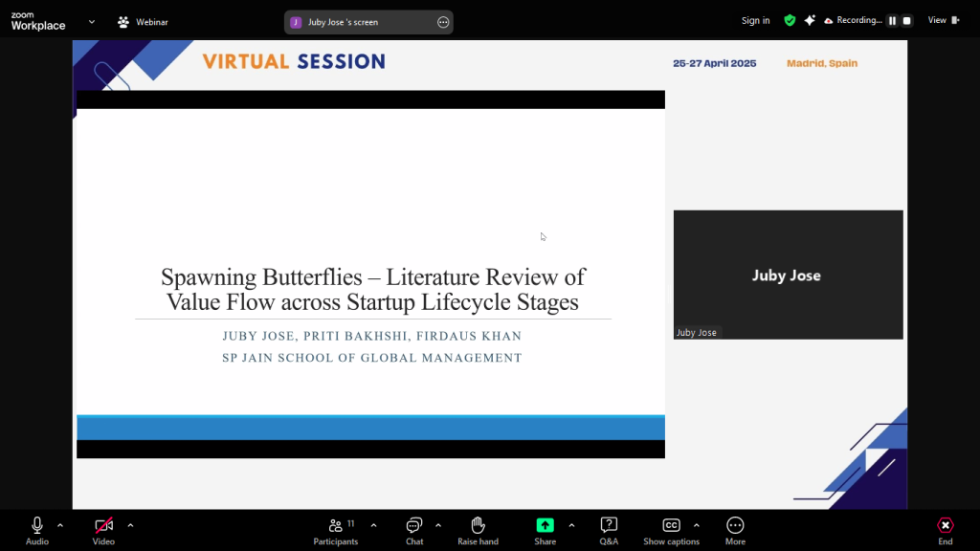
Task: Open screen share options ellipsis menu
Action: coord(443,22)
